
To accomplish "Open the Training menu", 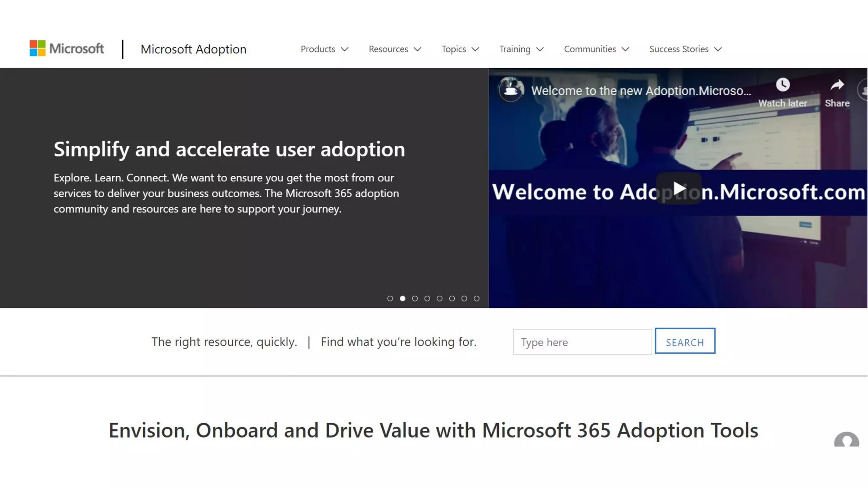I will [521, 49].
